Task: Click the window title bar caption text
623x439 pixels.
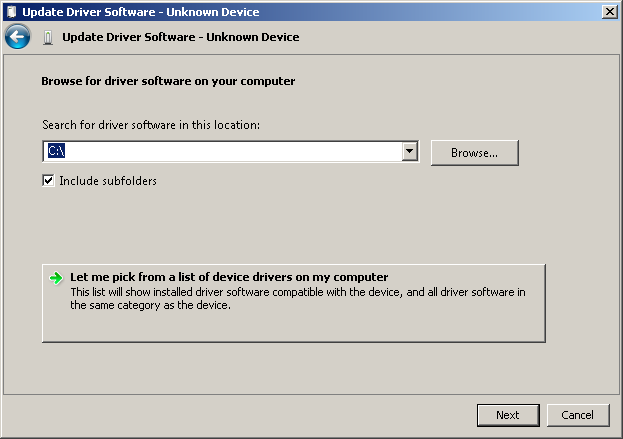Action: (x=141, y=12)
